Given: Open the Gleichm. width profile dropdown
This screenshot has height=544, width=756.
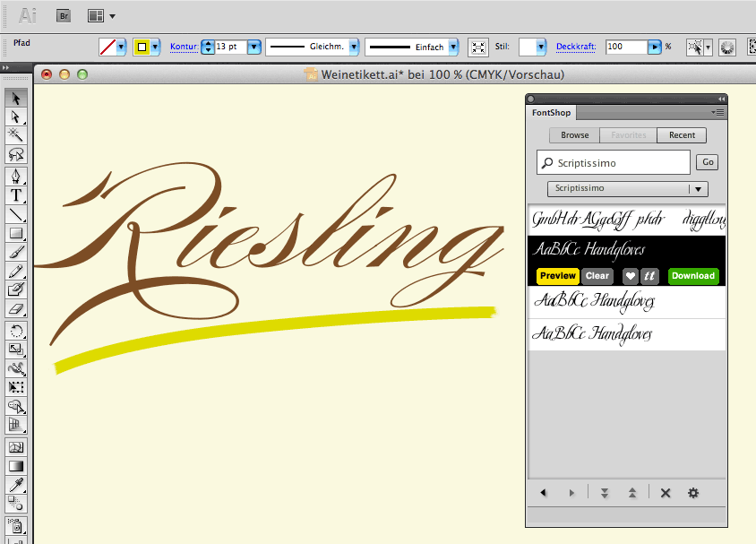Looking at the screenshot, I should pos(355,47).
